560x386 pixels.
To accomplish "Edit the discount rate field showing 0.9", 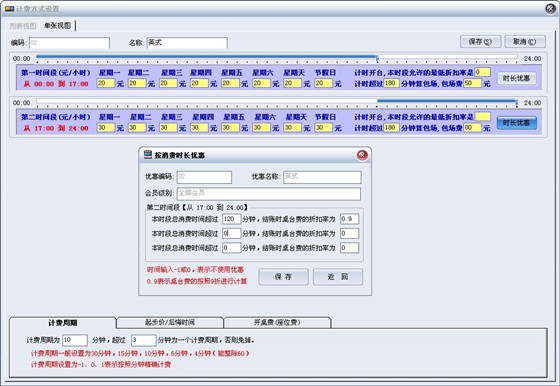I will coord(349,219).
